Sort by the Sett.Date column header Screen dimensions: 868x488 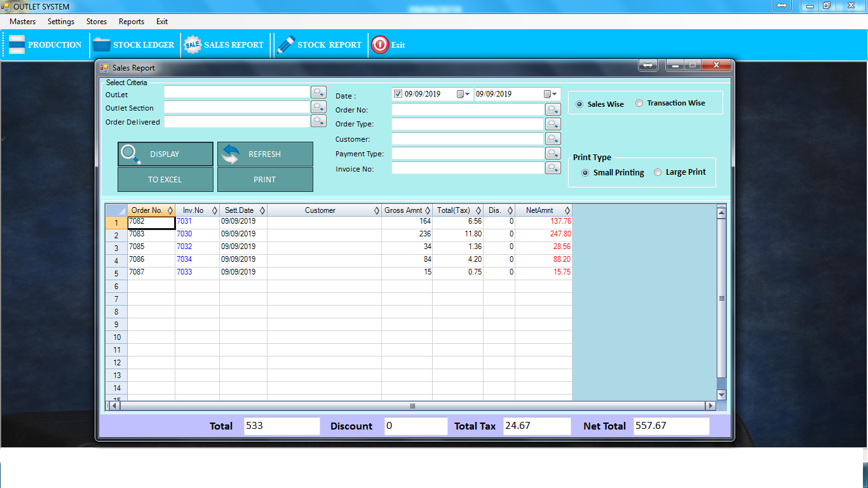(x=243, y=210)
